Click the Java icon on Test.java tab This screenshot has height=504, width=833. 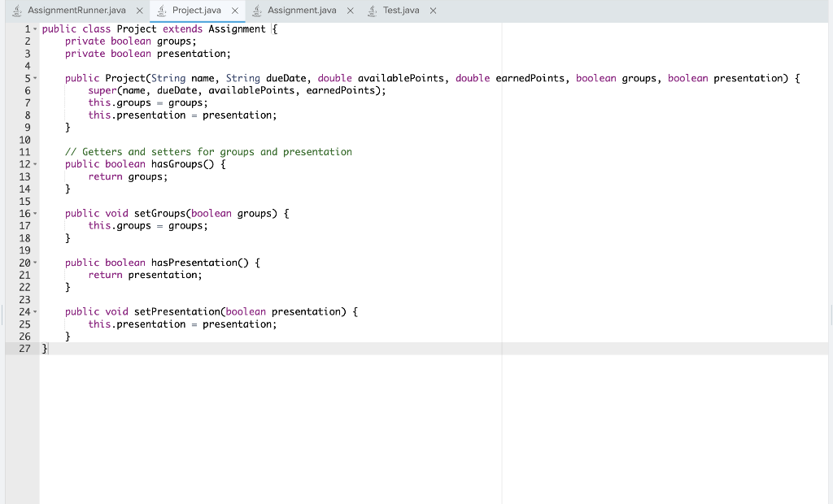click(x=372, y=11)
